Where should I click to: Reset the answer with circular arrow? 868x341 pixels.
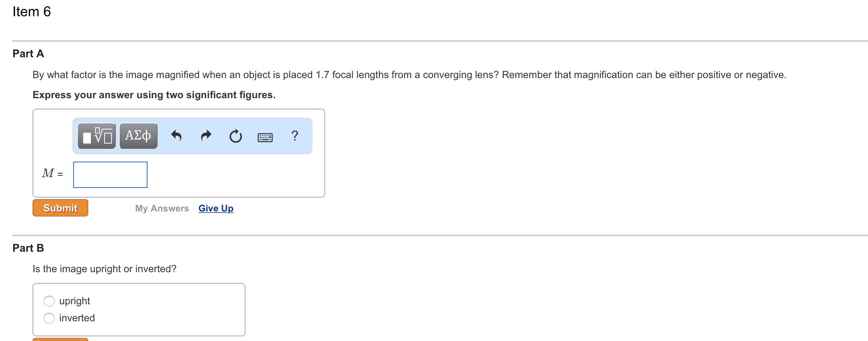click(235, 136)
